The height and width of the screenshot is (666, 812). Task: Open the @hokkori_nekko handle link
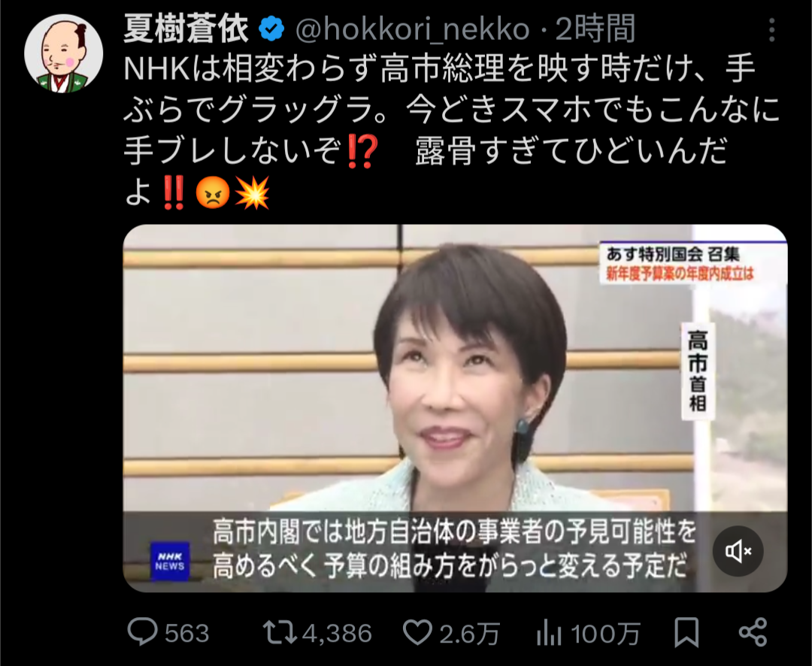(x=413, y=29)
